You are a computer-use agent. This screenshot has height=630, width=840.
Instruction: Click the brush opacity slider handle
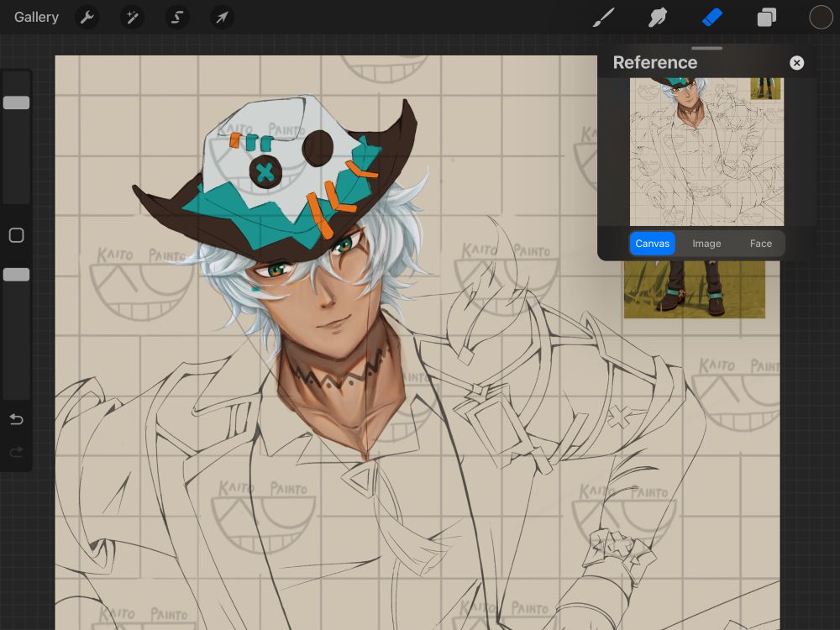[16, 275]
